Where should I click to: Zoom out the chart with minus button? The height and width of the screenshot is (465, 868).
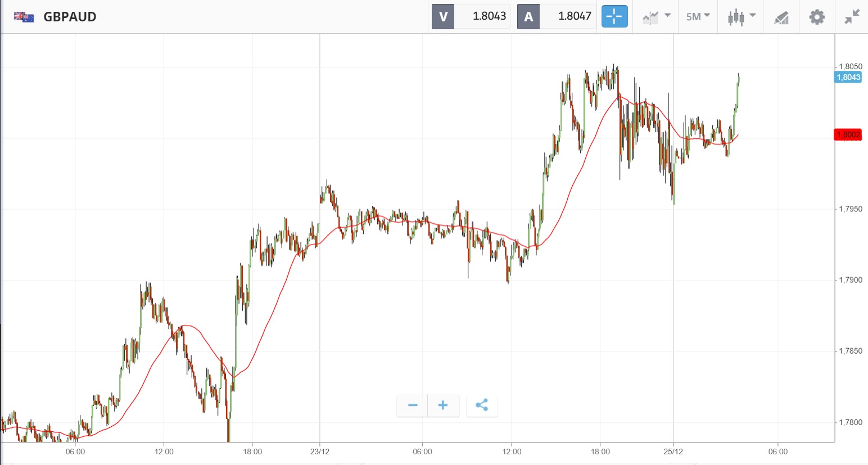[413, 405]
